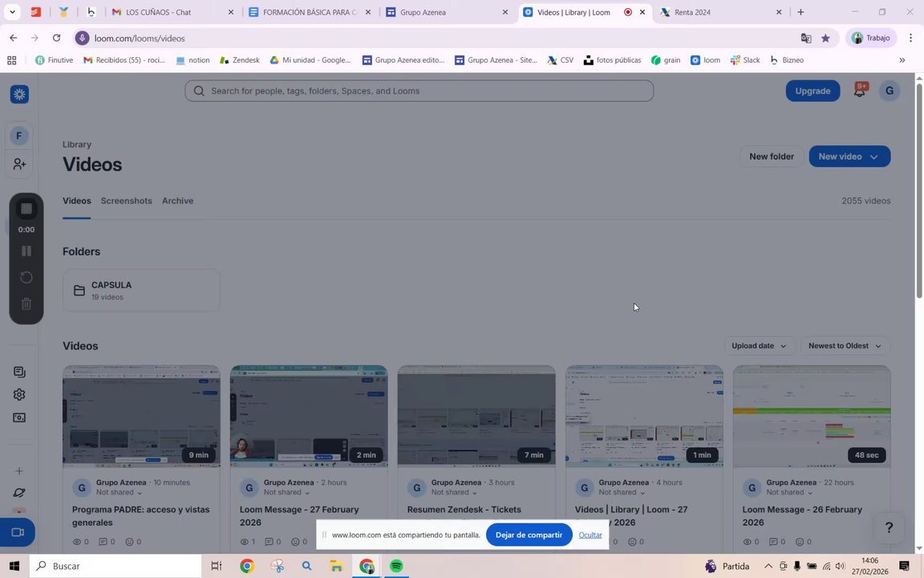Expand Not shared on Programa PADRE video

coord(119,492)
